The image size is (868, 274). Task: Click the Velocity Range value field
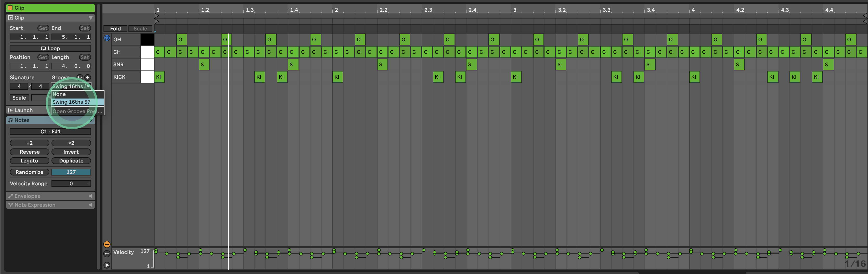(71, 184)
